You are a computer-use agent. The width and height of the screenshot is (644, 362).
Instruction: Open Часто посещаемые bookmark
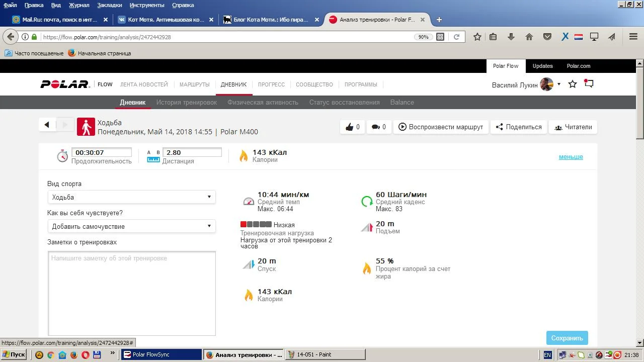[34, 53]
